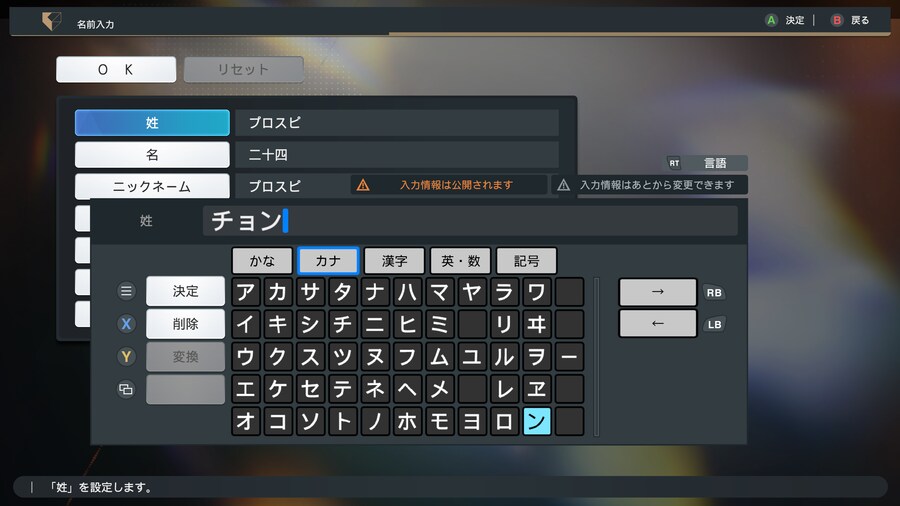Click the RT trigger icon next to 言語
Viewport: 900px width, 506px height.
pyautogui.click(x=674, y=163)
